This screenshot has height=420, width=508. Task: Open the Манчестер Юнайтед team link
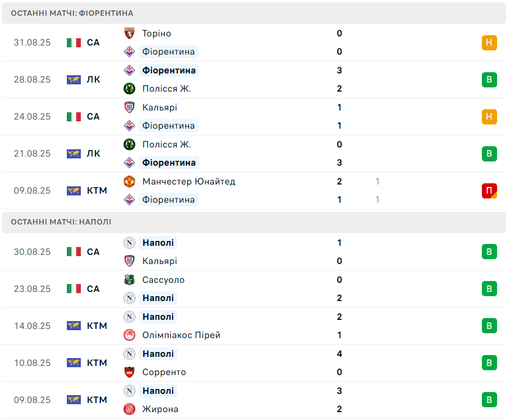pyautogui.click(x=188, y=181)
